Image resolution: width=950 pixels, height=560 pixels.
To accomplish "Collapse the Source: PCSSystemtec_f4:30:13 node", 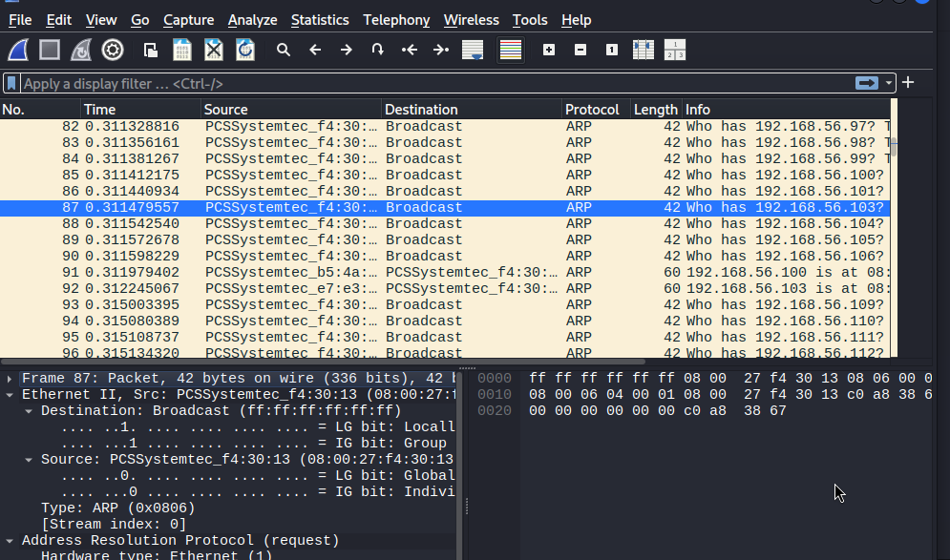I will [29, 460].
